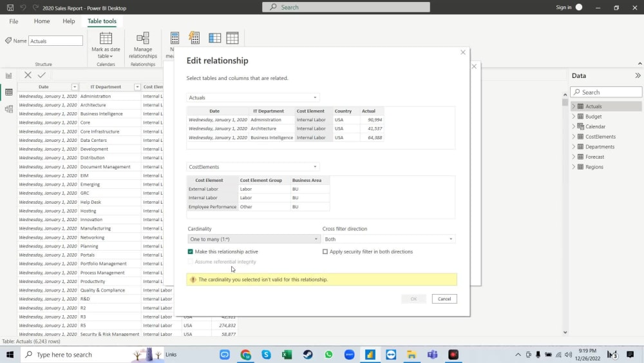Expand the CostElements table in Data pane
The height and width of the screenshot is (363, 644).
pos(573,137)
